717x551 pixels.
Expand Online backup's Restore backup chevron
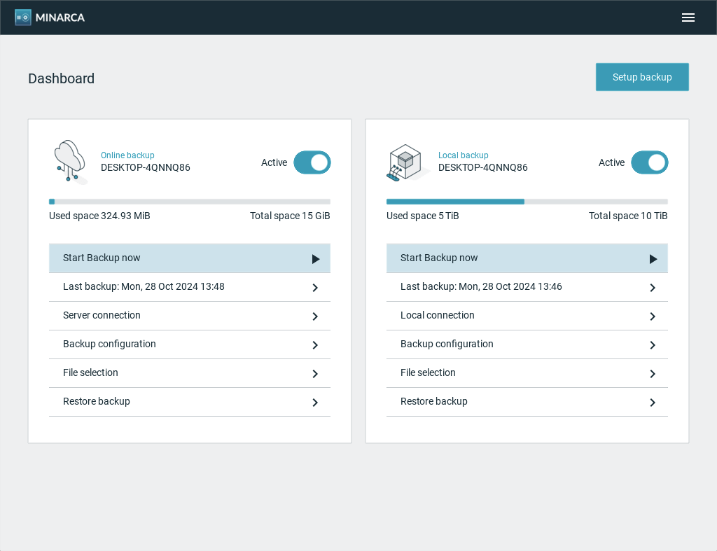pyautogui.click(x=315, y=402)
